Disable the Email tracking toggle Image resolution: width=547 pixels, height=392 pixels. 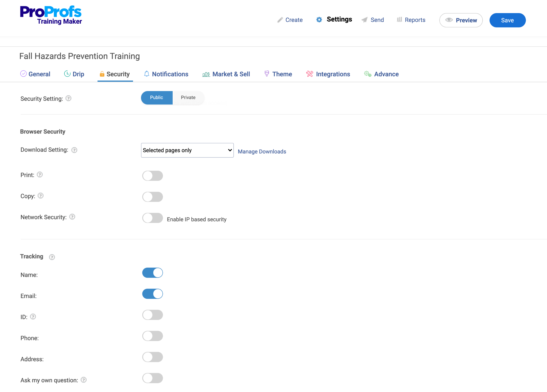152,294
